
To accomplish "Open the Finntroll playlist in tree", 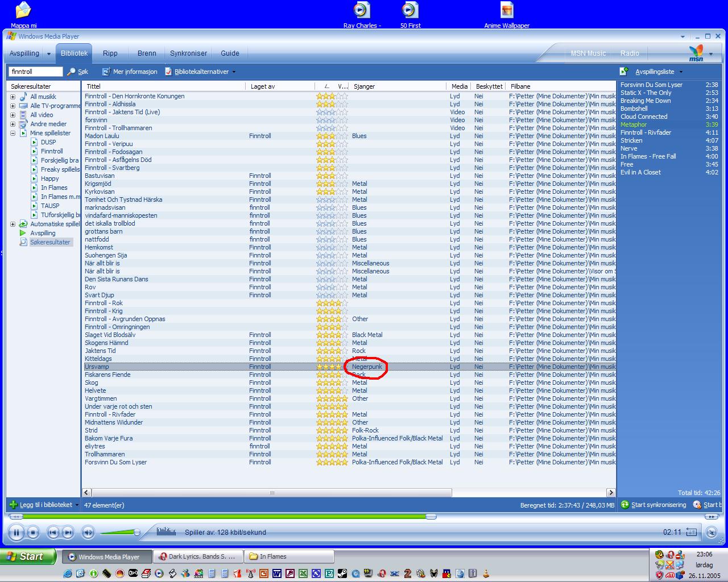I will coord(52,151).
